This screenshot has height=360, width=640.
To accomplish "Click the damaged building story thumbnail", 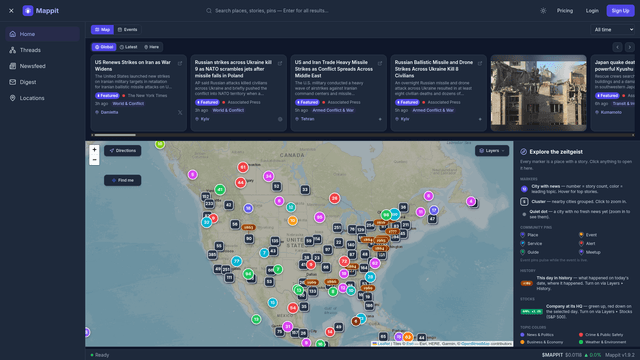I will point(538,93).
